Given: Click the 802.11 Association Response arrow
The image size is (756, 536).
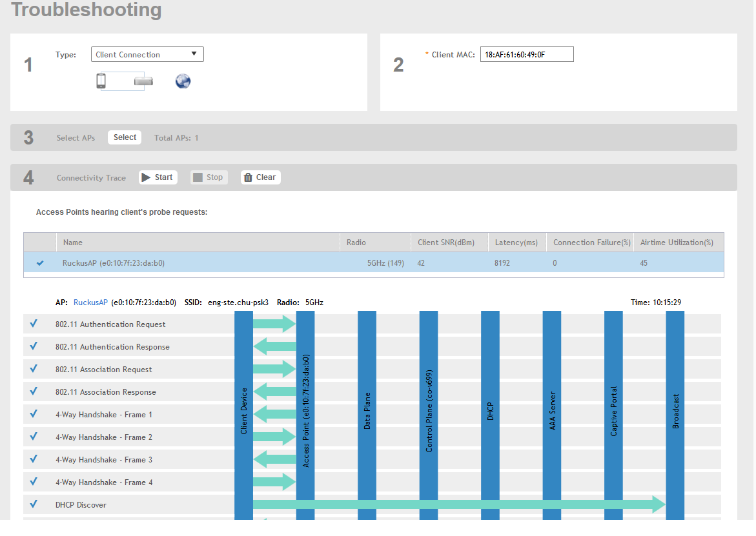Looking at the screenshot, I should pos(274,392).
